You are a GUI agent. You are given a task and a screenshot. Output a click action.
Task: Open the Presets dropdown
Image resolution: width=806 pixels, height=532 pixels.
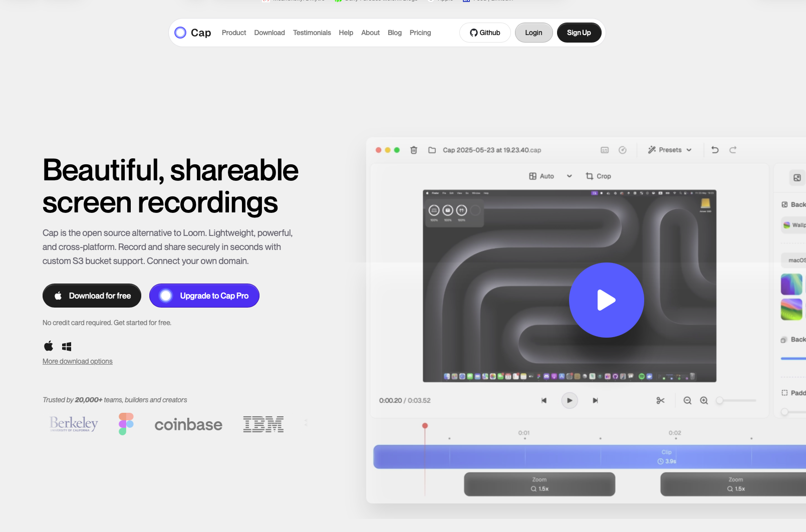(669, 150)
